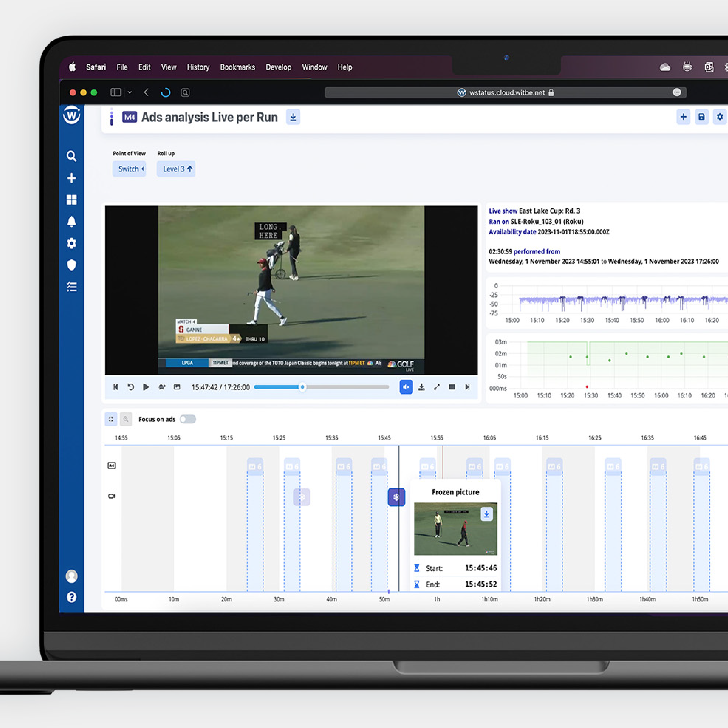Image resolution: width=728 pixels, height=728 pixels.
Task: Toggle fullscreen on the video player
Action: (x=437, y=387)
